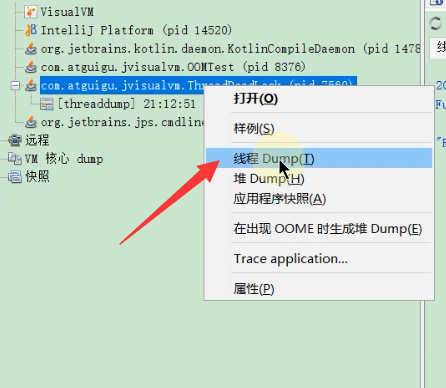Select 线程 Dump(T) menu entry
Screen dimensions: 446x388
pyautogui.click(x=319, y=158)
